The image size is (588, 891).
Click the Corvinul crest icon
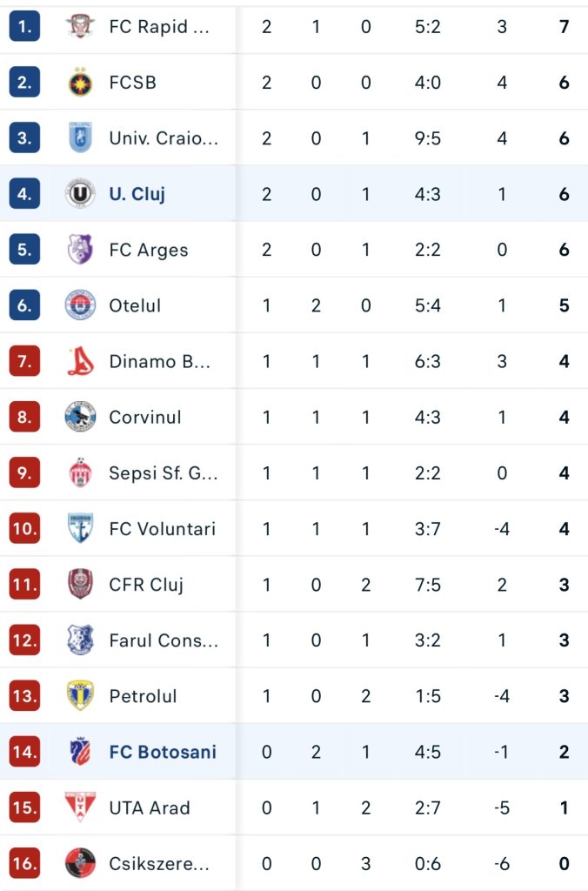(80, 417)
